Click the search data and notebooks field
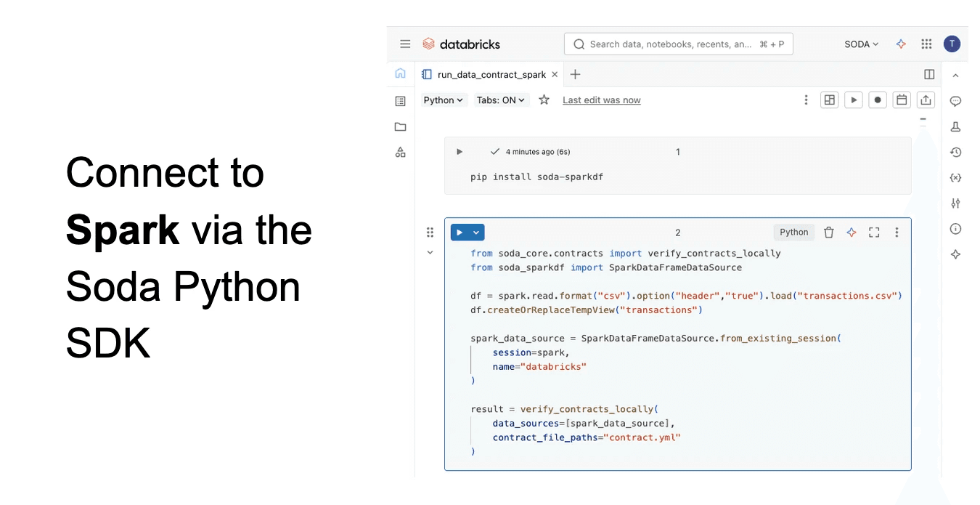The width and height of the screenshot is (980, 505). [x=678, y=44]
